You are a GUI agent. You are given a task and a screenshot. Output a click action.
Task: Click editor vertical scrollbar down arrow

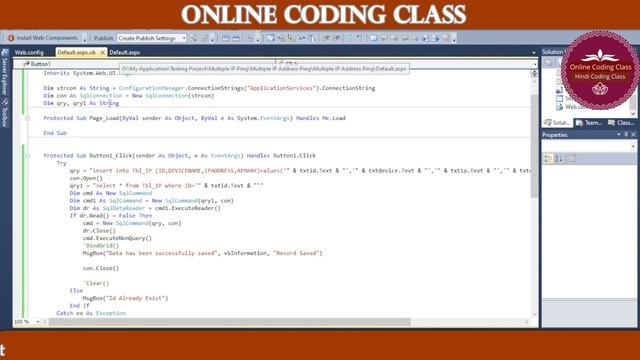(x=534, y=314)
